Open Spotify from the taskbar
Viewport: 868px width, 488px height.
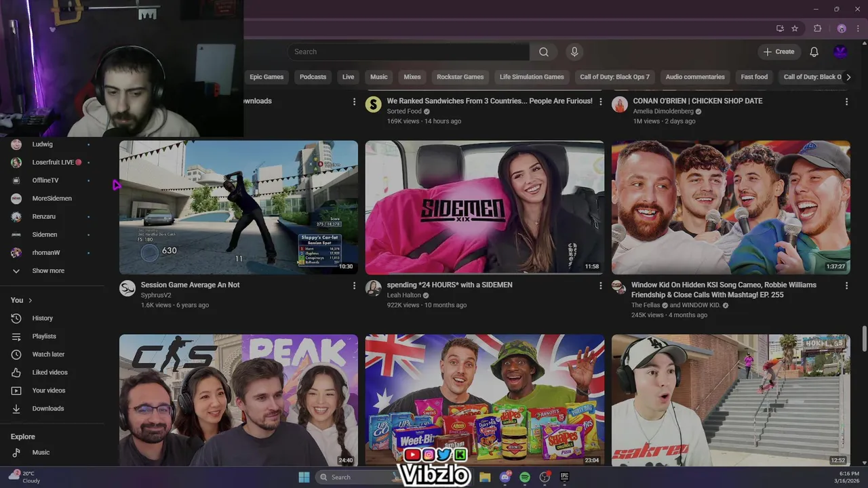(525, 477)
